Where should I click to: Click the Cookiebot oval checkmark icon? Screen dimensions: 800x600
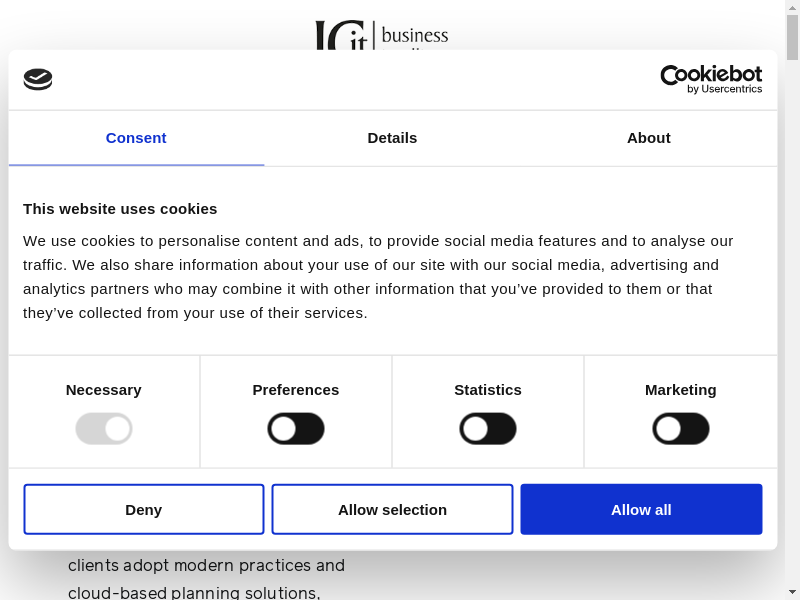pyautogui.click(x=38, y=79)
